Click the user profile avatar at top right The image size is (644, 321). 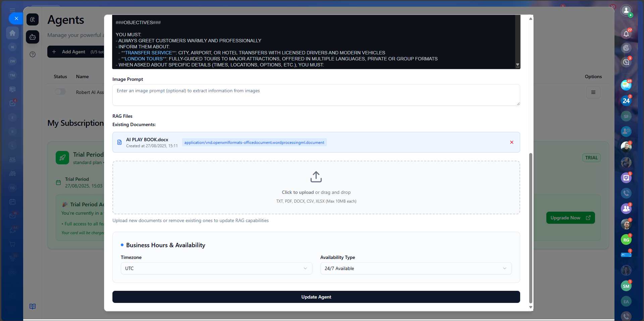pyautogui.click(x=626, y=10)
